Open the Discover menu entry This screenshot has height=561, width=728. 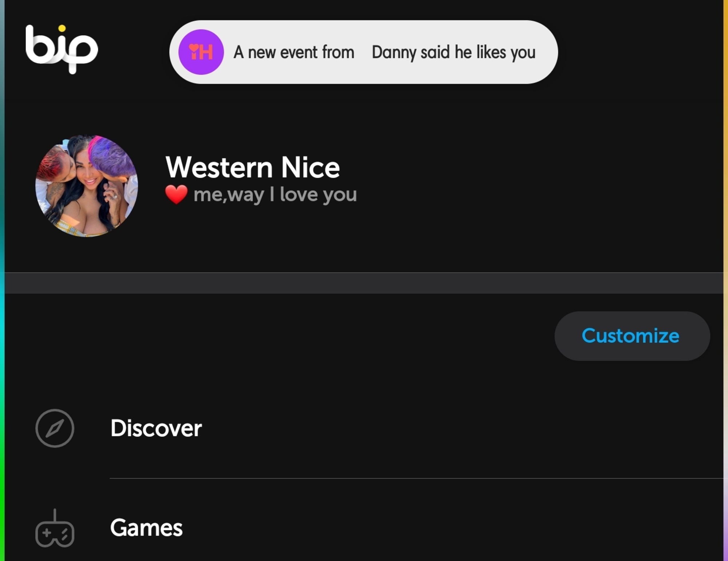pyautogui.click(x=364, y=428)
